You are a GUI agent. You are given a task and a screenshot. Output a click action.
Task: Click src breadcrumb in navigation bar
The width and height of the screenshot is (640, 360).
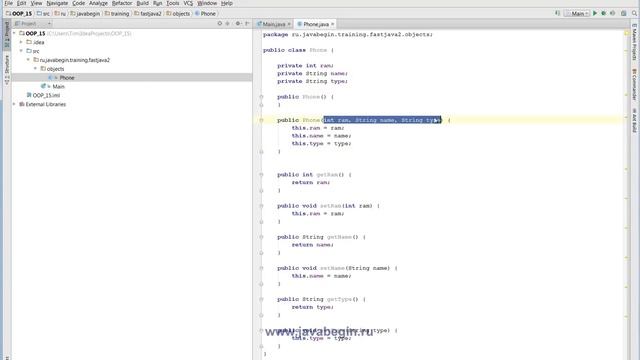[x=43, y=13]
